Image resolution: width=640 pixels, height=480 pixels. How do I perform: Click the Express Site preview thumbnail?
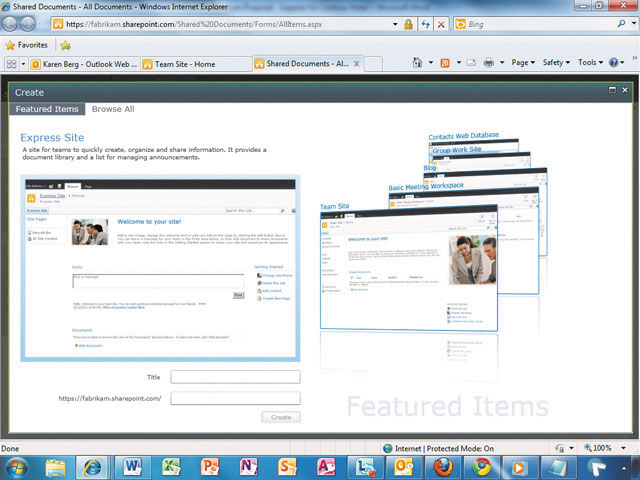160,268
